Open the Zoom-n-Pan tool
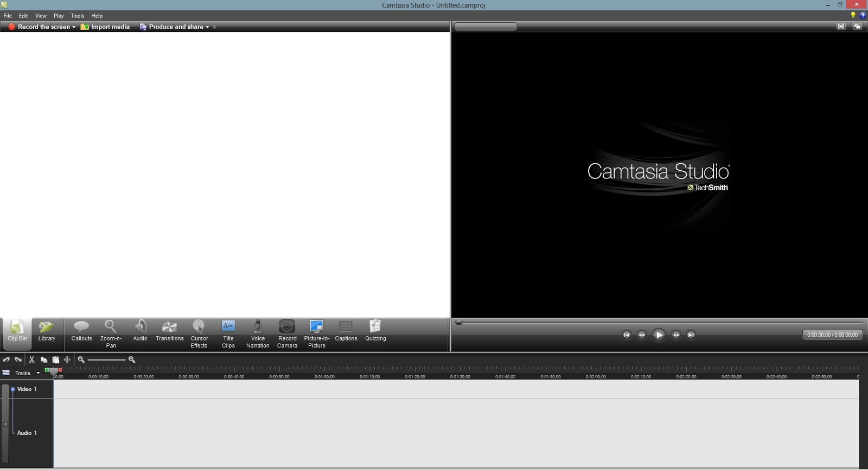868x470 pixels. (111, 334)
